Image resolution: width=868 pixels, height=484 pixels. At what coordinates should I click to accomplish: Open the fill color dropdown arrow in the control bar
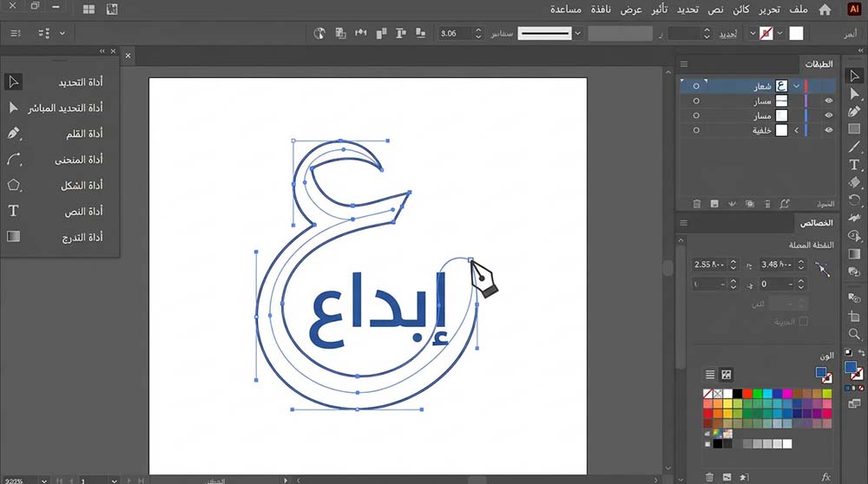coord(779,33)
